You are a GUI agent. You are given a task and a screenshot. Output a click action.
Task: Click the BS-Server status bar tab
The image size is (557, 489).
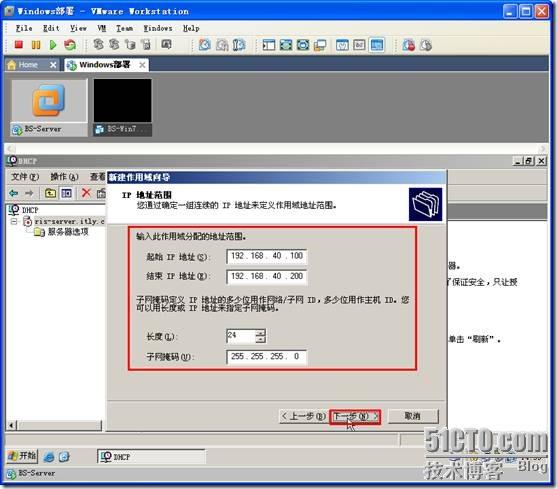point(31,473)
